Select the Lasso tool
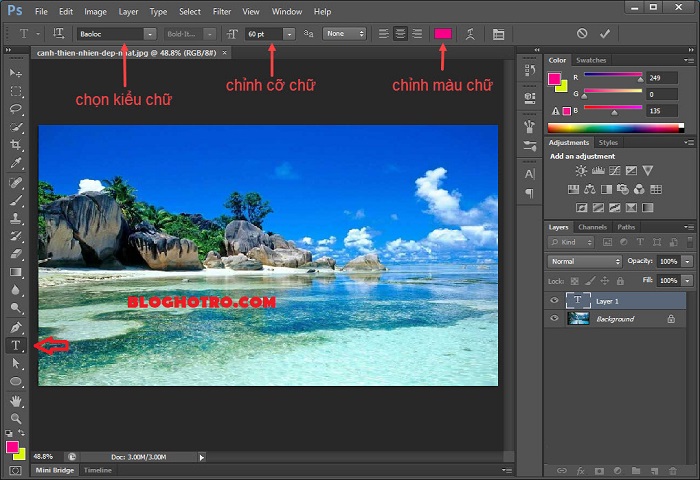The width and height of the screenshot is (700, 480). (16, 109)
